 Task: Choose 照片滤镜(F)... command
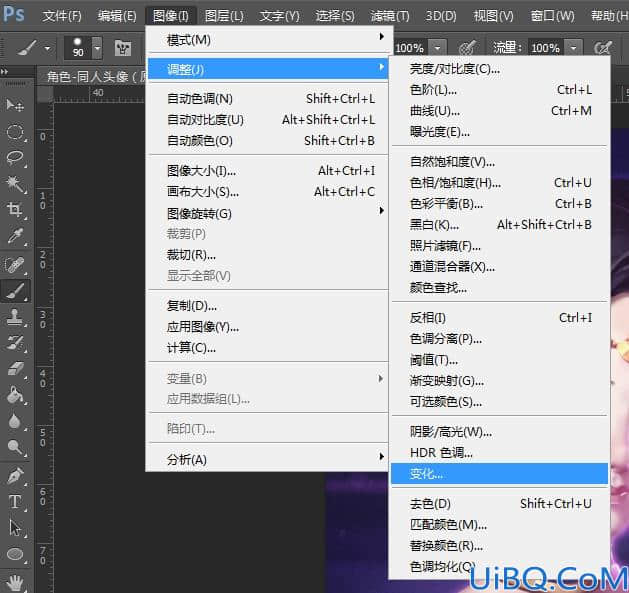pos(499,246)
